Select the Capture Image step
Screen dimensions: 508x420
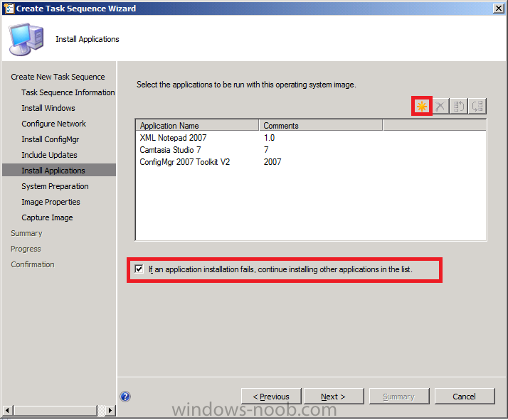tap(47, 217)
